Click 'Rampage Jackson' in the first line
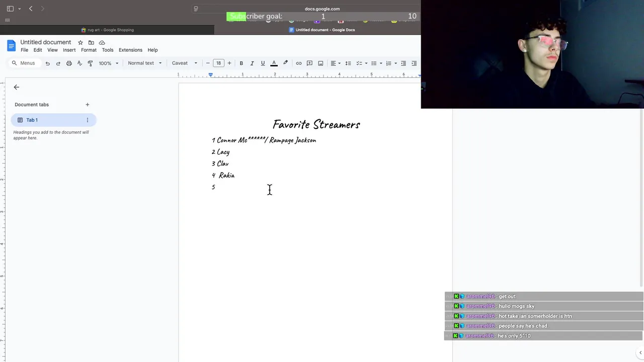The width and height of the screenshot is (644, 362). 293,140
